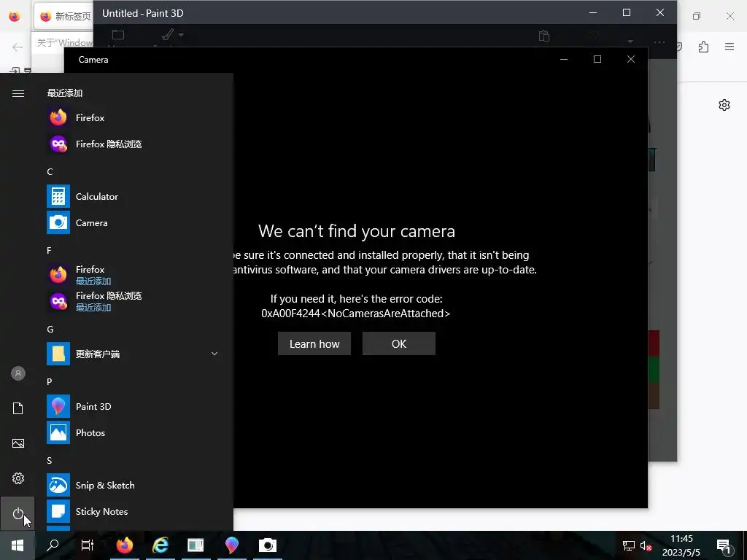The image size is (747, 560).
Task: Minimize the Camera window
Action: [x=564, y=59]
